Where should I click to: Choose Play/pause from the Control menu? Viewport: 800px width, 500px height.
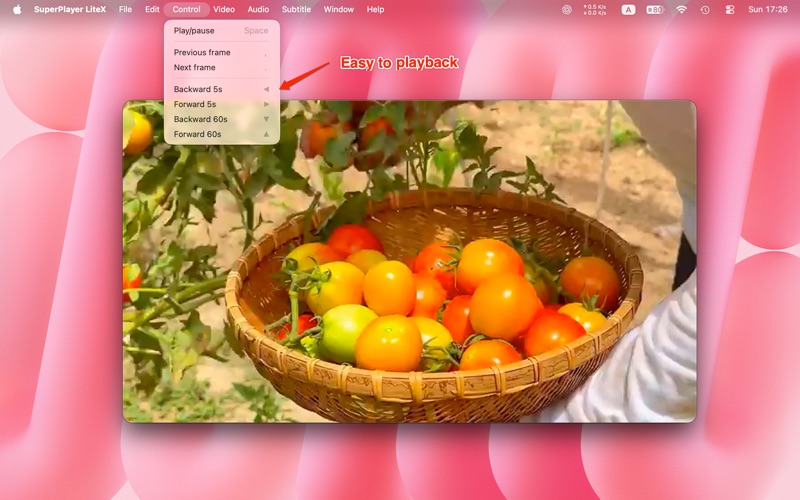click(221, 31)
